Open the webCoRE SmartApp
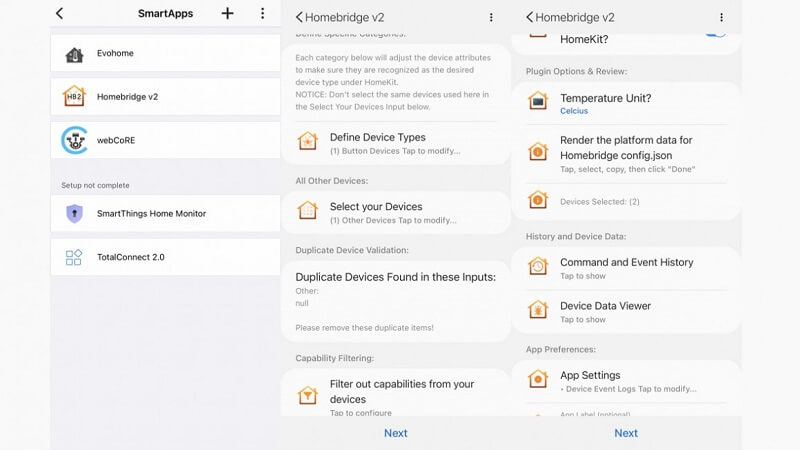 165,140
